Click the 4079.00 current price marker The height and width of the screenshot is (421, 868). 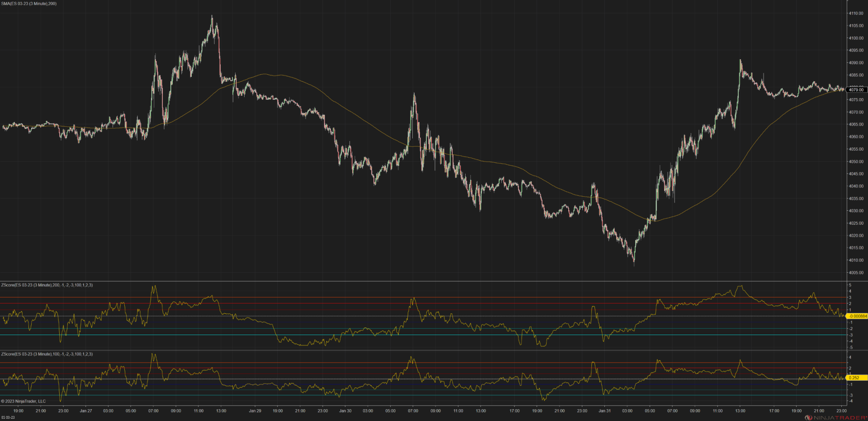856,90
